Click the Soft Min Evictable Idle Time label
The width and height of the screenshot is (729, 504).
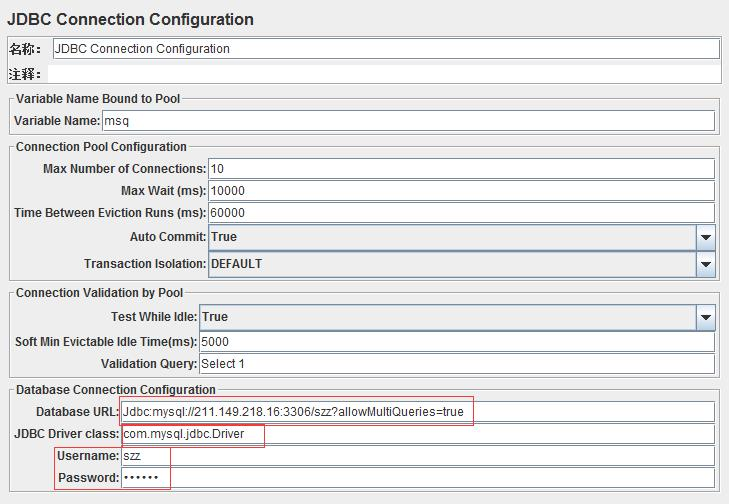click(106, 342)
